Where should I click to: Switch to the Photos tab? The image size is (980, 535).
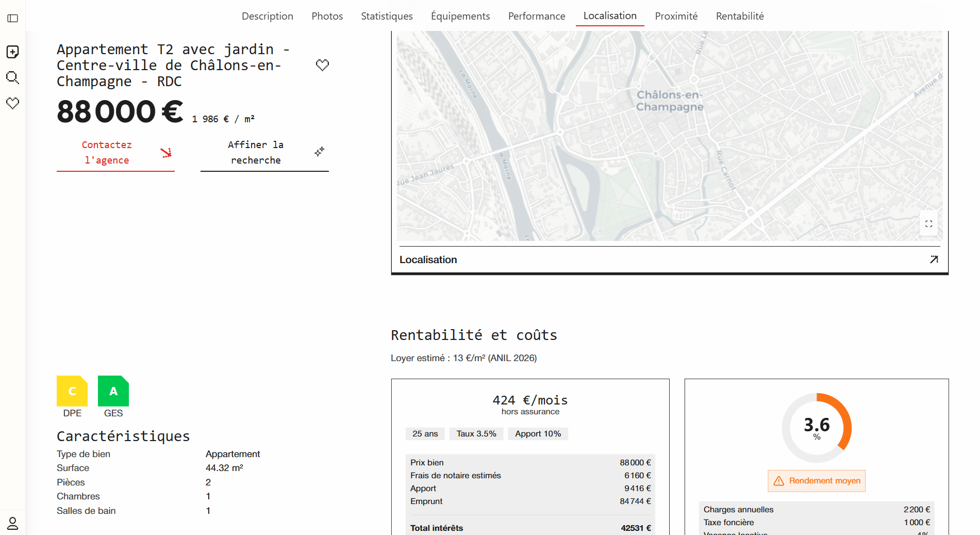coord(327,16)
